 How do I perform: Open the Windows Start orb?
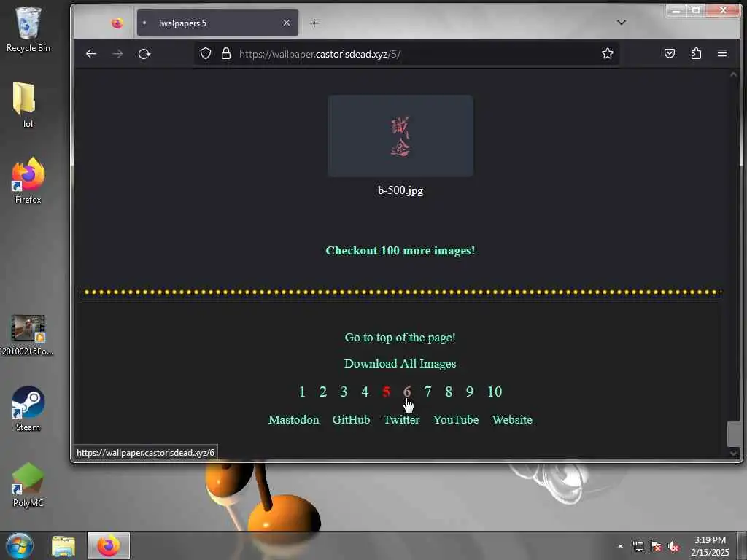pyautogui.click(x=20, y=545)
